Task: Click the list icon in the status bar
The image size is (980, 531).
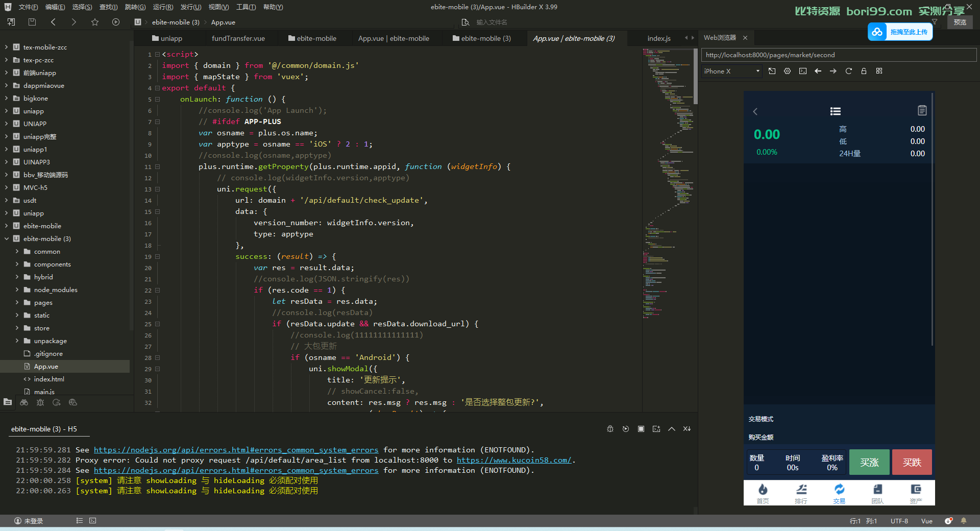Action: [x=79, y=521]
